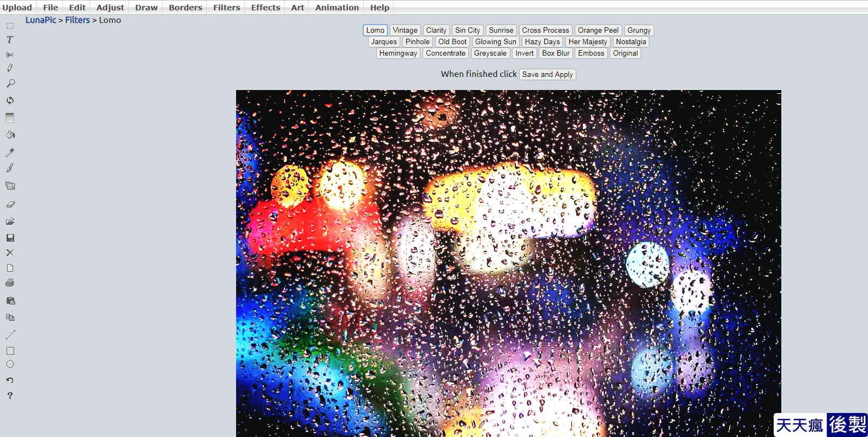868x437 pixels.
Task: Apply the Greyscale filter
Action: [x=490, y=53]
